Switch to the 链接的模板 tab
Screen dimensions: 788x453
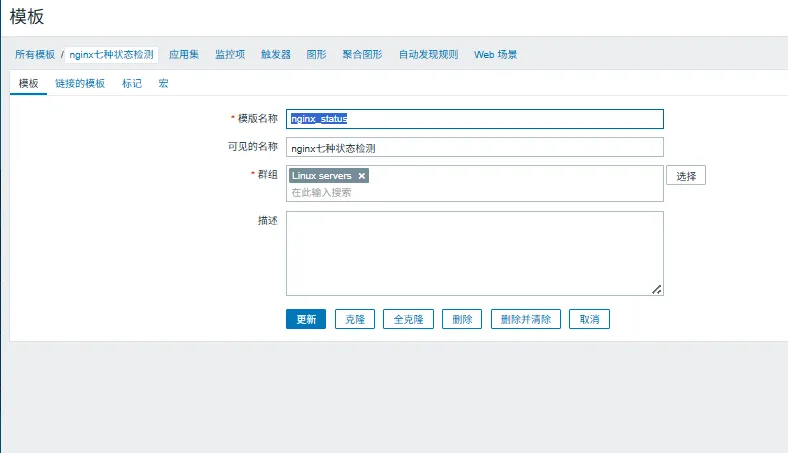tap(80, 84)
